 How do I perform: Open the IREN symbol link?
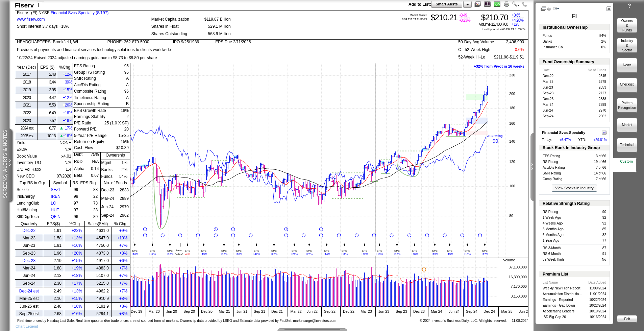tap(55, 196)
